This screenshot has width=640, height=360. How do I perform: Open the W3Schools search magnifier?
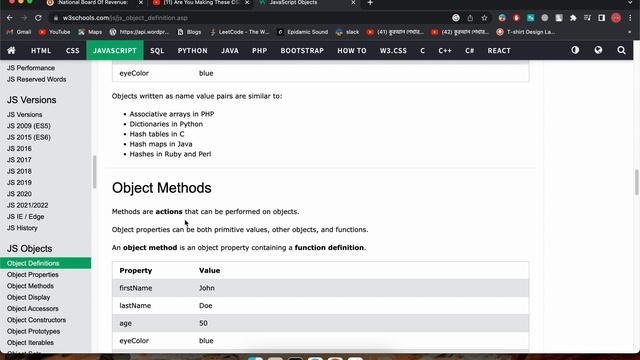click(621, 50)
